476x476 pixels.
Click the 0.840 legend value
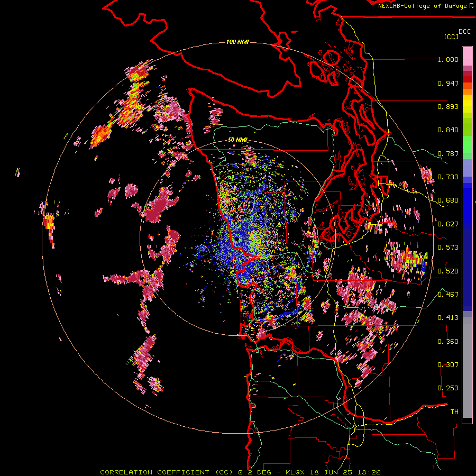pyautogui.click(x=448, y=130)
